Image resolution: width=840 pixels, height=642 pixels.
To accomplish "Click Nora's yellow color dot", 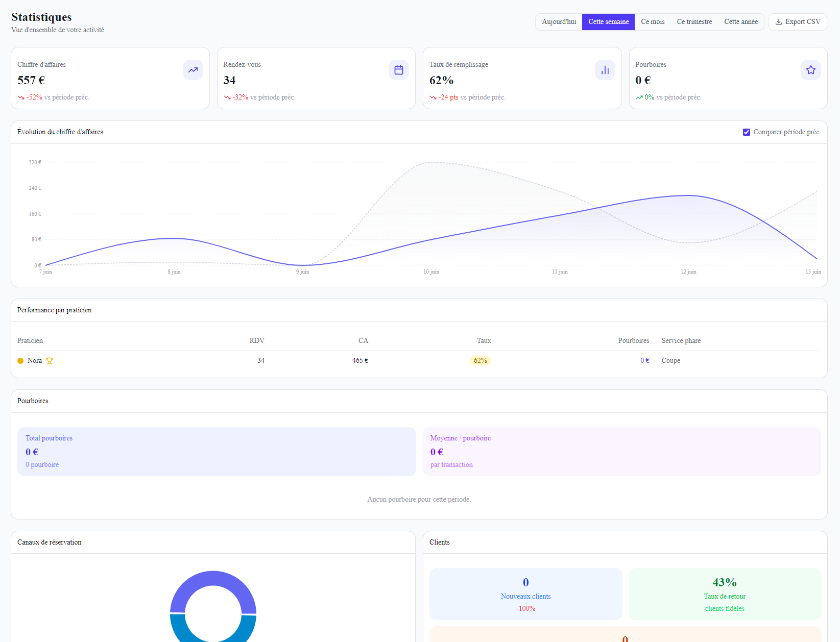I will point(20,361).
